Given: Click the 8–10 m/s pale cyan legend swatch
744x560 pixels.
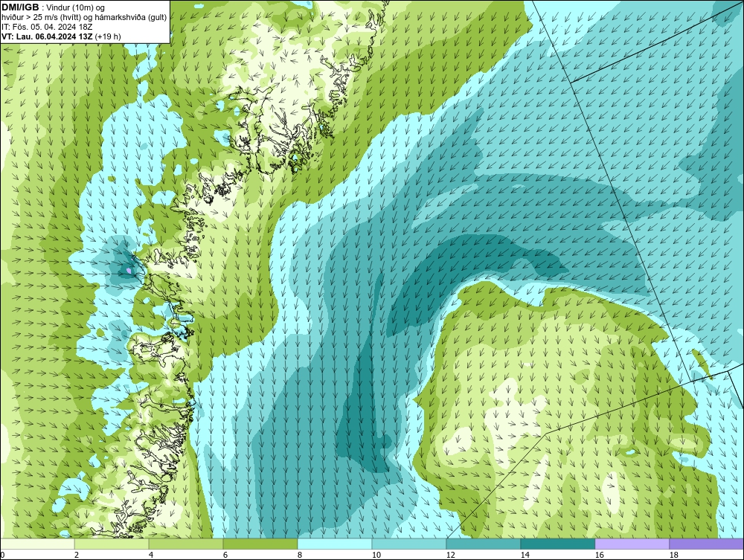Looking at the screenshot, I should pos(335,544).
